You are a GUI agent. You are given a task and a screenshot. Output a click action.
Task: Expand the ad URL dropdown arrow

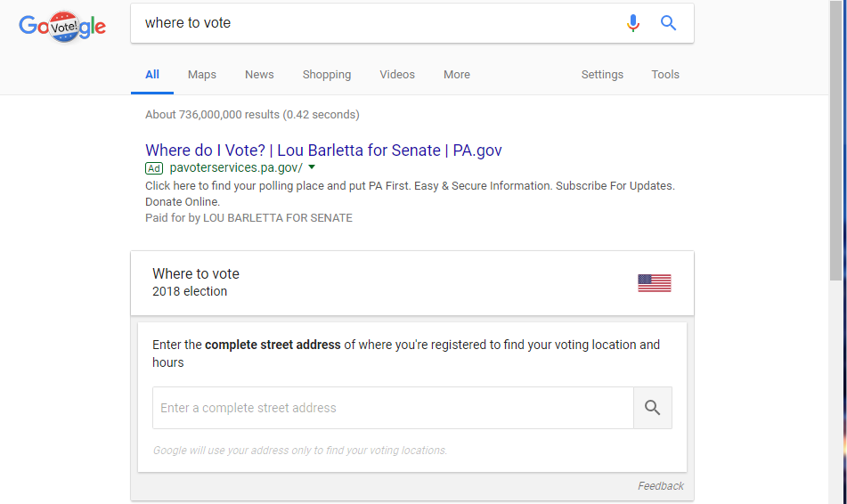click(312, 167)
